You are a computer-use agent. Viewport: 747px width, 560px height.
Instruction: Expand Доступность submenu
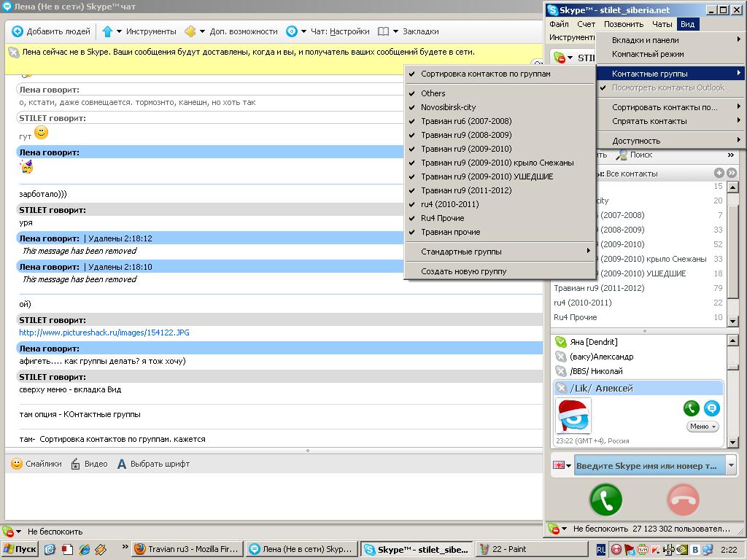pyautogui.click(x=671, y=141)
